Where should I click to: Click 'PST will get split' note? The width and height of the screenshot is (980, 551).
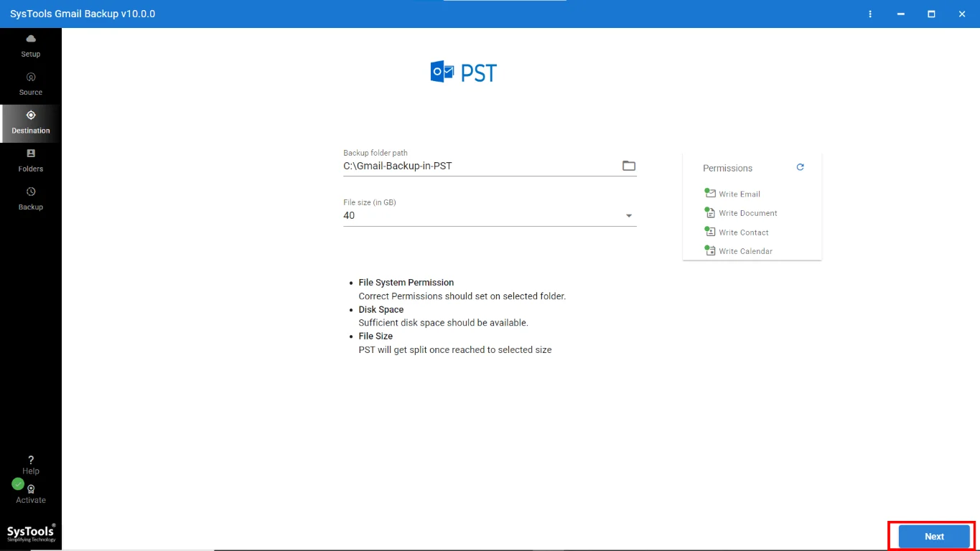coord(455,349)
